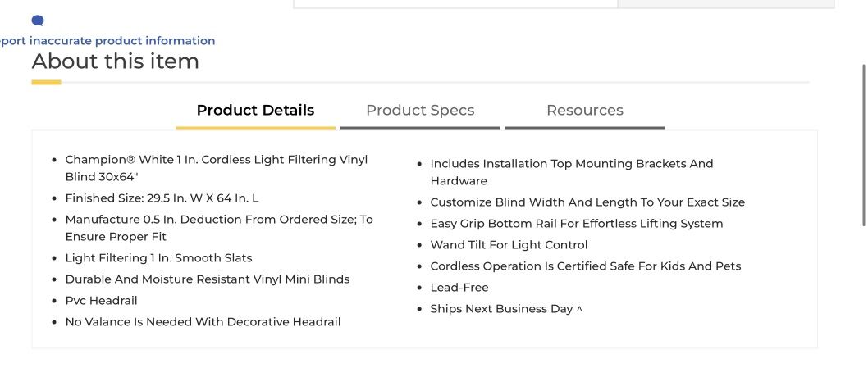Switch to the Product Details tab

coord(255,111)
